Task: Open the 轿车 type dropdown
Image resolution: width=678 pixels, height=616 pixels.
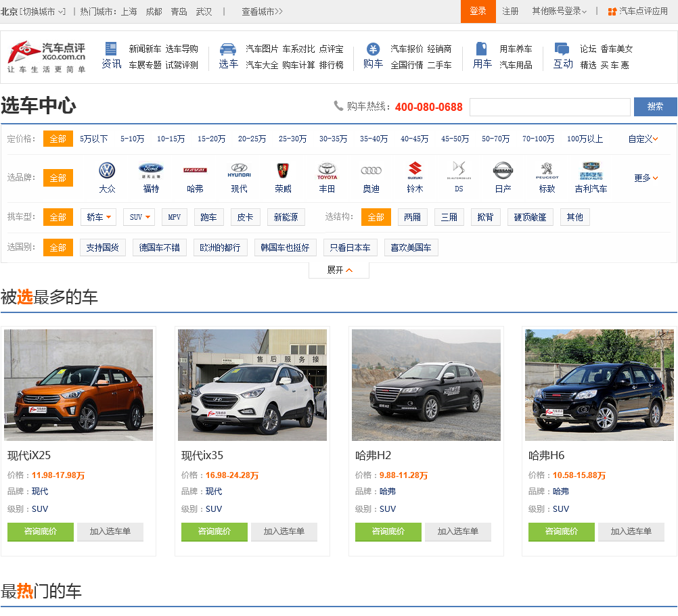Action: coord(99,217)
